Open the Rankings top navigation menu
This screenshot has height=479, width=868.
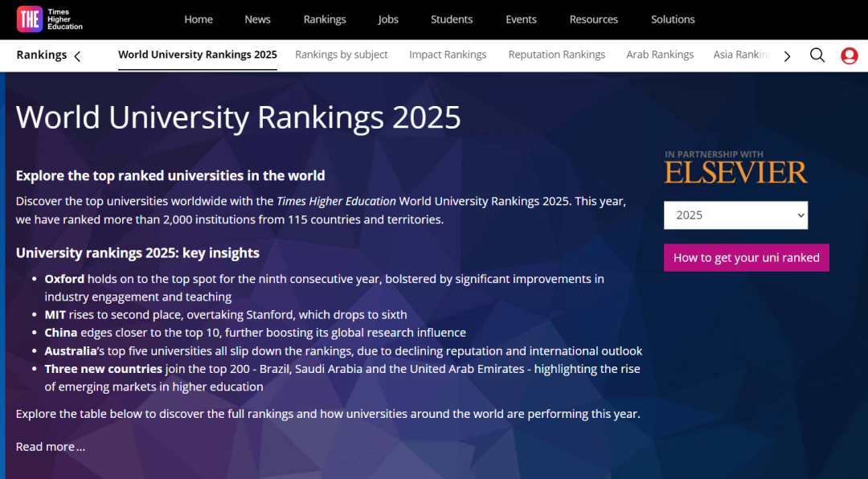325,19
